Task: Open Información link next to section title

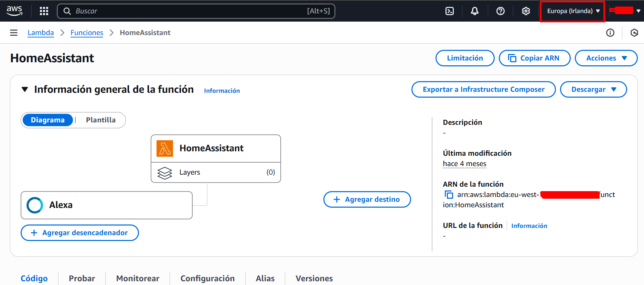Action: [222, 91]
